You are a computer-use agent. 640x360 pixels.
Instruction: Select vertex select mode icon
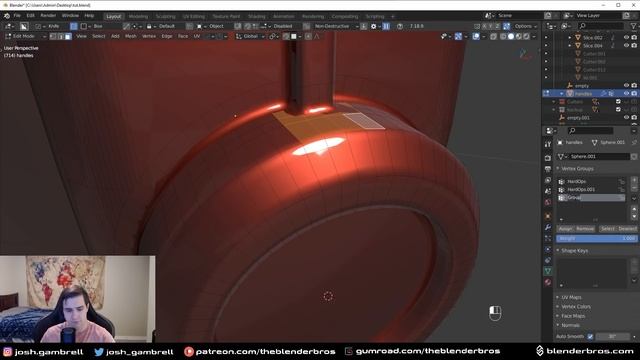pyautogui.click(x=53, y=36)
